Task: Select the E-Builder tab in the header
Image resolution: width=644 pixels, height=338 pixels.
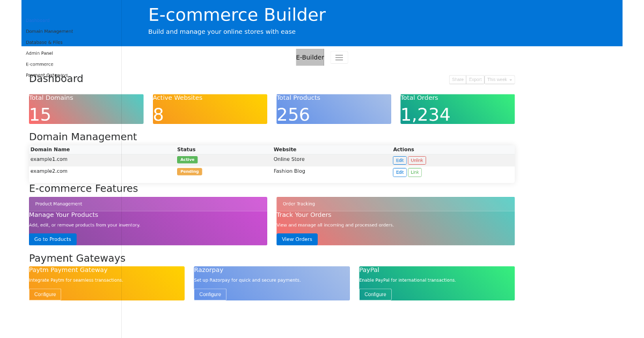Action: click(x=310, y=57)
